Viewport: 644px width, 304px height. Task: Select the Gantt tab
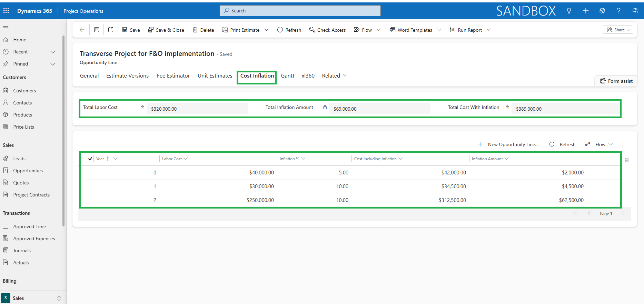click(x=287, y=76)
